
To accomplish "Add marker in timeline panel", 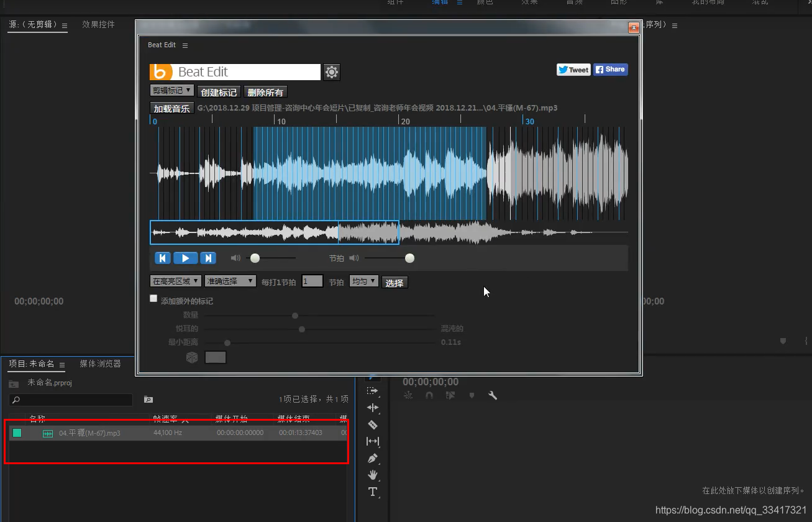I will tap(472, 395).
